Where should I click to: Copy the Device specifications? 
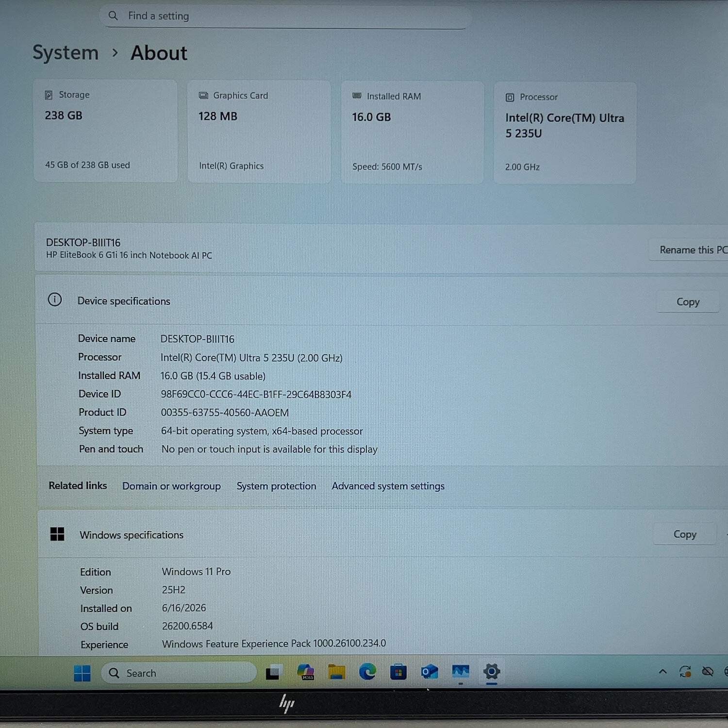pos(688,302)
